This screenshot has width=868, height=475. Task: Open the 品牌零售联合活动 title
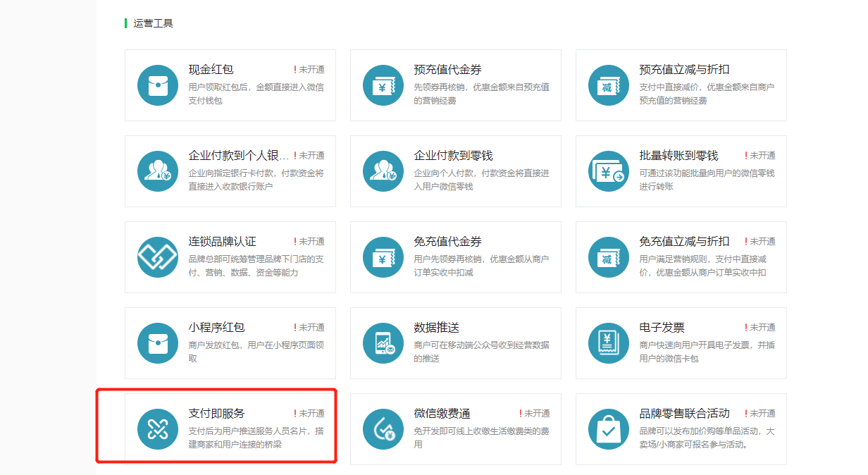[685, 414]
